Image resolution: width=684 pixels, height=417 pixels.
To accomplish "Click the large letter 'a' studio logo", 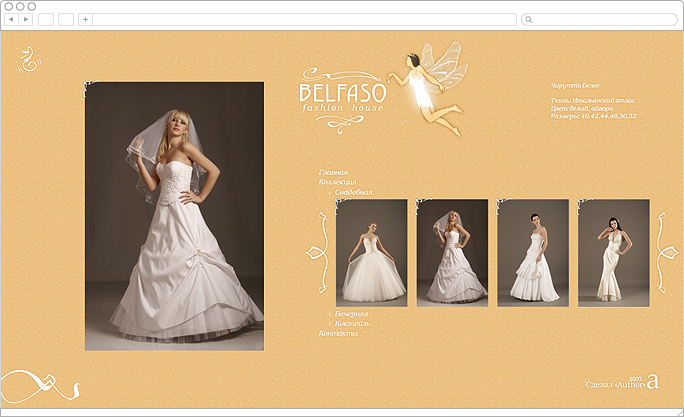I will tap(653, 381).
